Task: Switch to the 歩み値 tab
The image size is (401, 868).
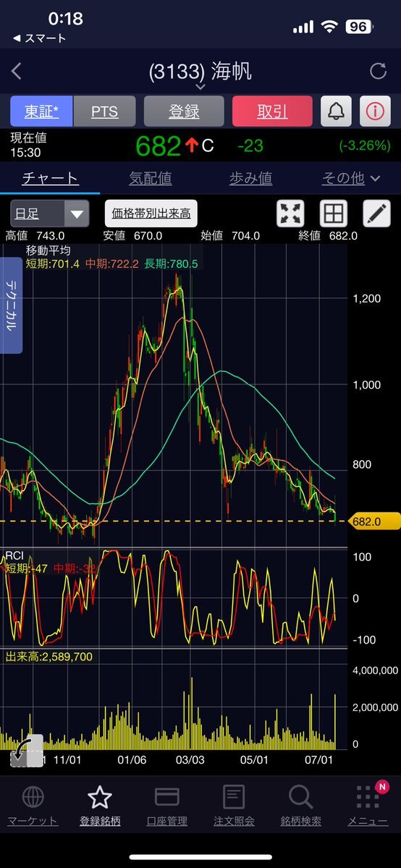Action: [x=250, y=178]
